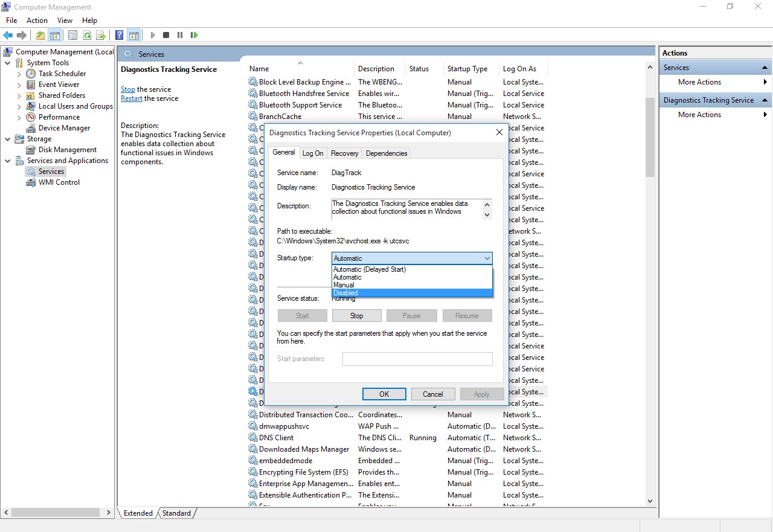Image resolution: width=773 pixels, height=532 pixels.
Task: Select the Services node in tree
Action: point(51,171)
